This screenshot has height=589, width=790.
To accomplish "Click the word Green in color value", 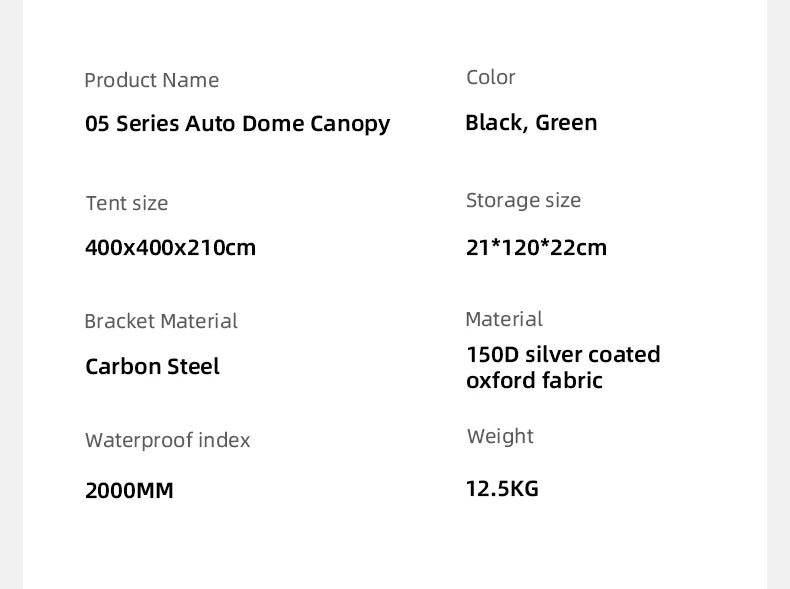I will point(566,122).
